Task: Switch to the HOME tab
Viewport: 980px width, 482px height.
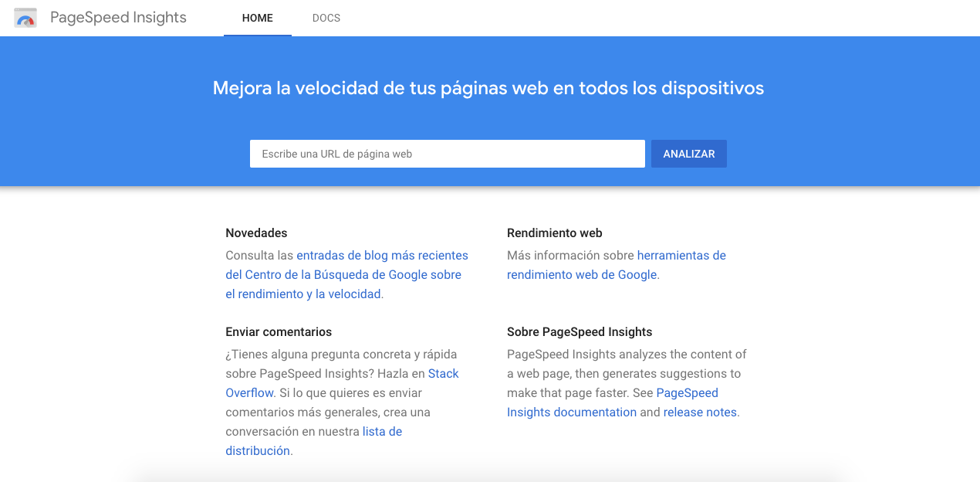Action: click(x=257, y=18)
